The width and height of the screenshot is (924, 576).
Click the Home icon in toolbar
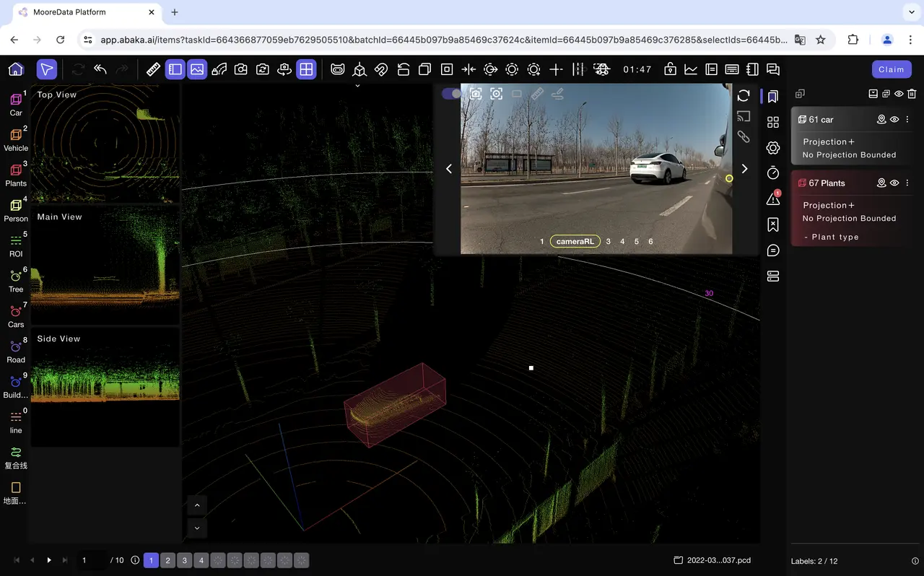coord(16,69)
